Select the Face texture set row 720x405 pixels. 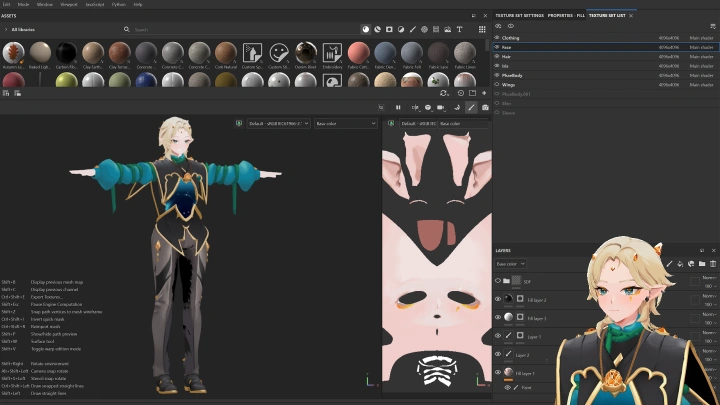coord(605,47)
